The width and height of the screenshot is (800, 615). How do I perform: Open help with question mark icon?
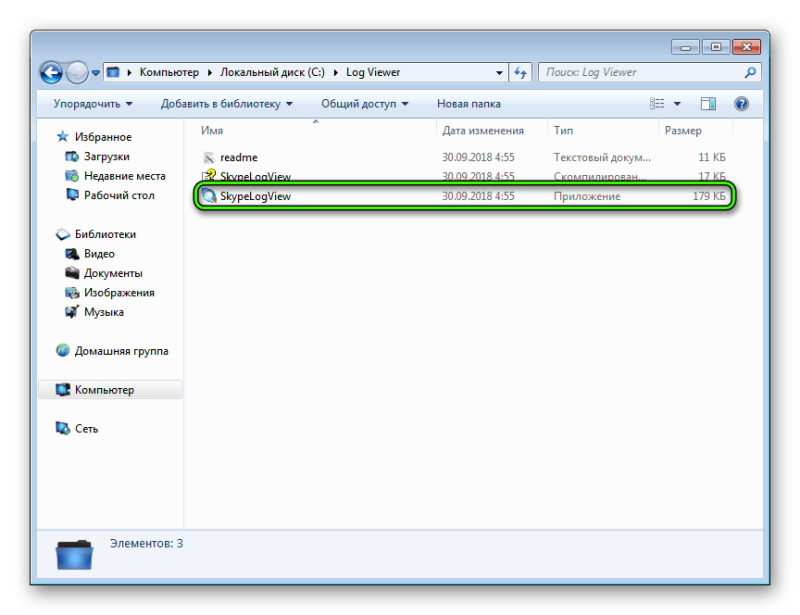click(x=741, y=104)
